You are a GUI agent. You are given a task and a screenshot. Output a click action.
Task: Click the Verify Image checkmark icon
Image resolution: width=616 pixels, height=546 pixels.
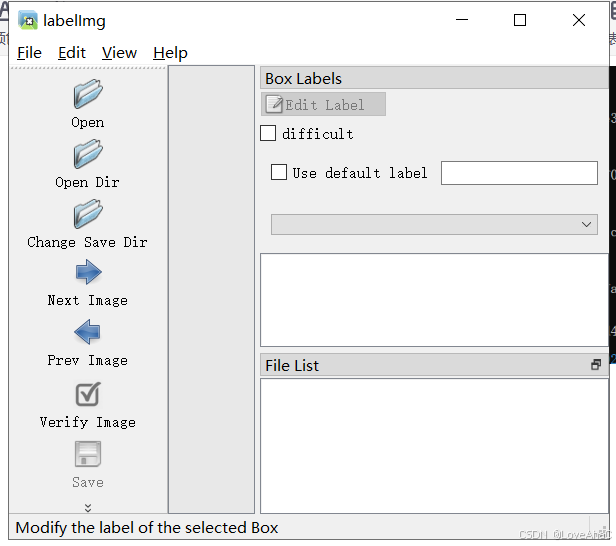88,394
